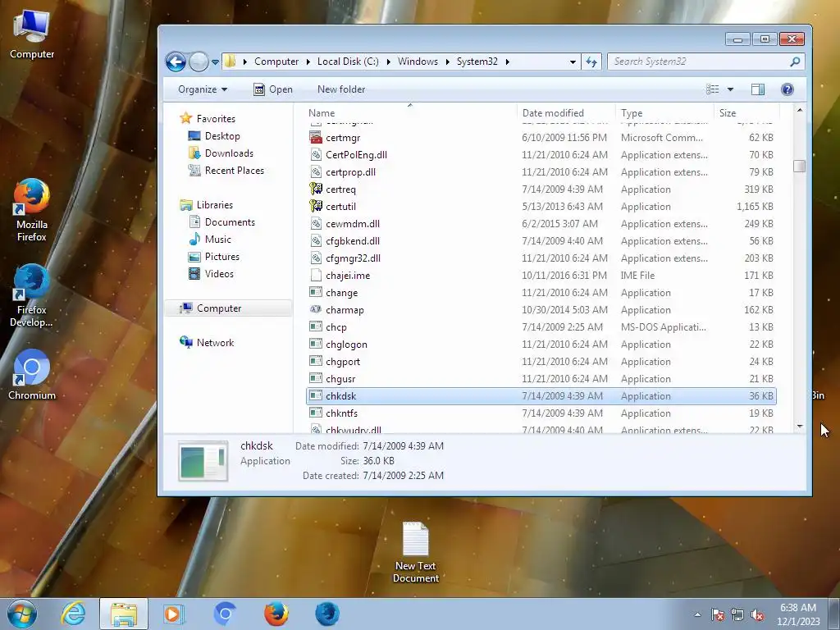Click the search magnifier icon
Viewport: 840px width, 630px height.
point(795,62)
